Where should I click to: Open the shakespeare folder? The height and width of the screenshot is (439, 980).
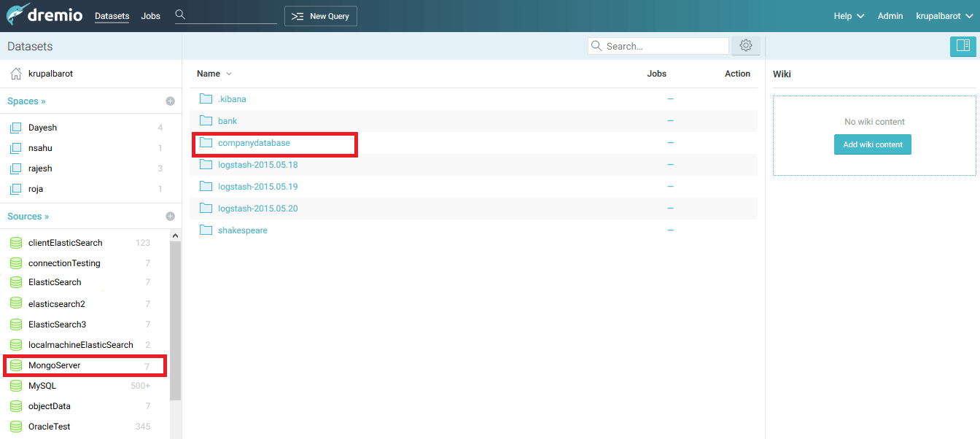(x=243, y=230)
